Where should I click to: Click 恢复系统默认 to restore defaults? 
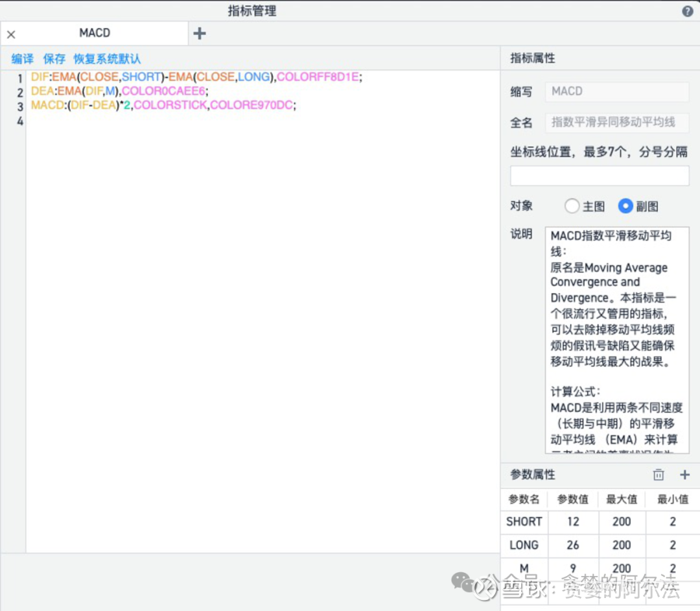106,58
